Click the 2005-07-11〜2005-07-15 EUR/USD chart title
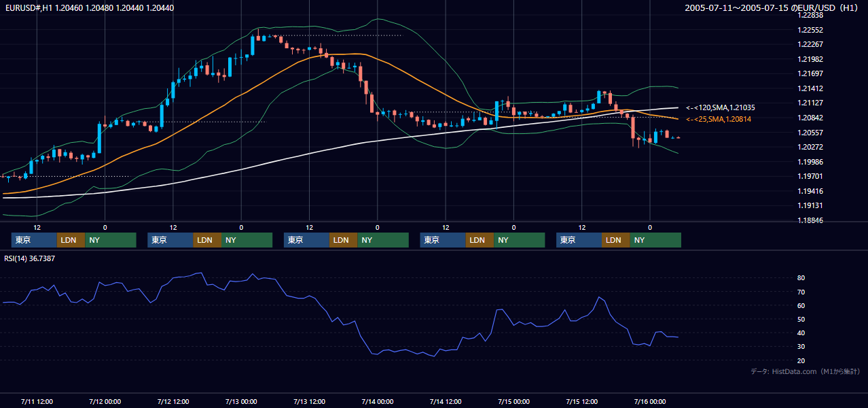 click(x=772, y=7)
